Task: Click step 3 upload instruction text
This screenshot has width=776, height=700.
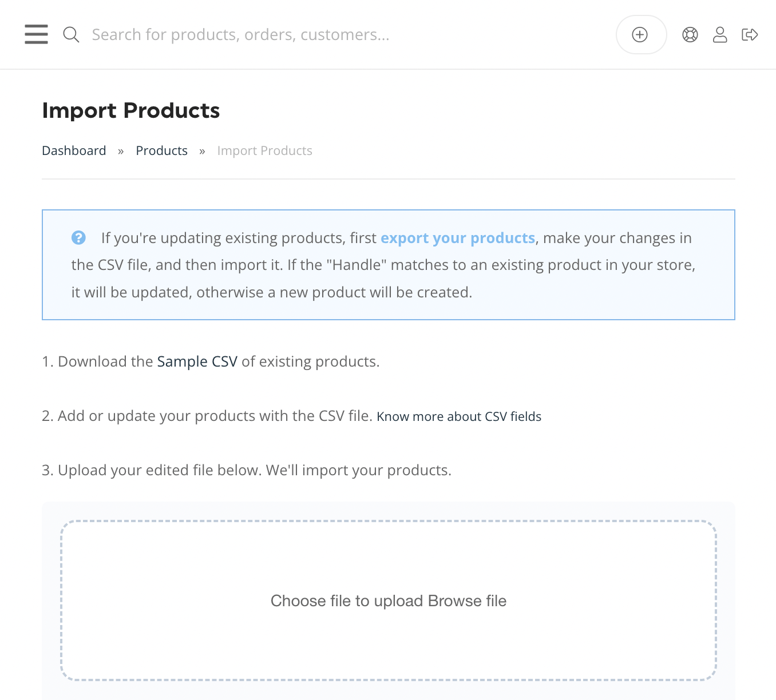Action: tap(247, 471)
